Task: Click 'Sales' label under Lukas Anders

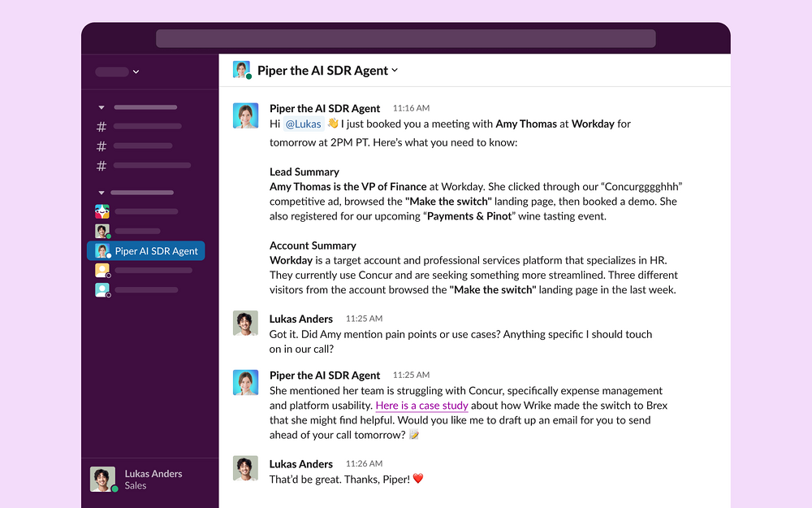Action: (135, 486)
